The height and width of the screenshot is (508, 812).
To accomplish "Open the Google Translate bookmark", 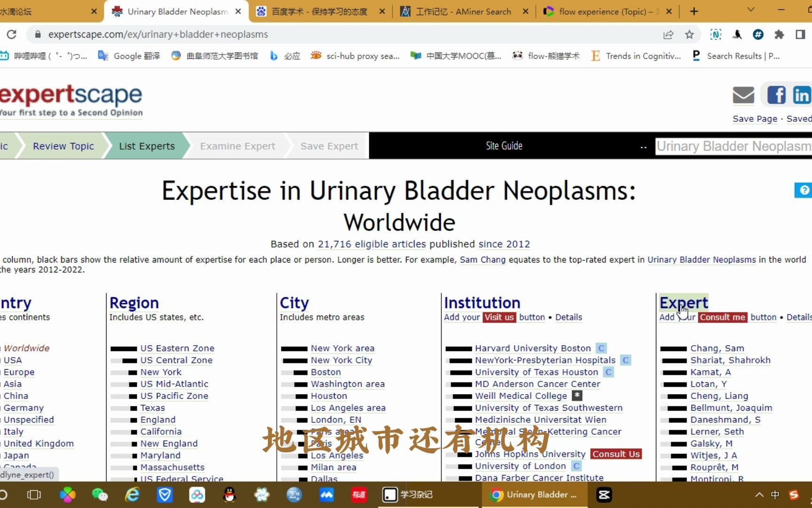I will click(129, 56).
